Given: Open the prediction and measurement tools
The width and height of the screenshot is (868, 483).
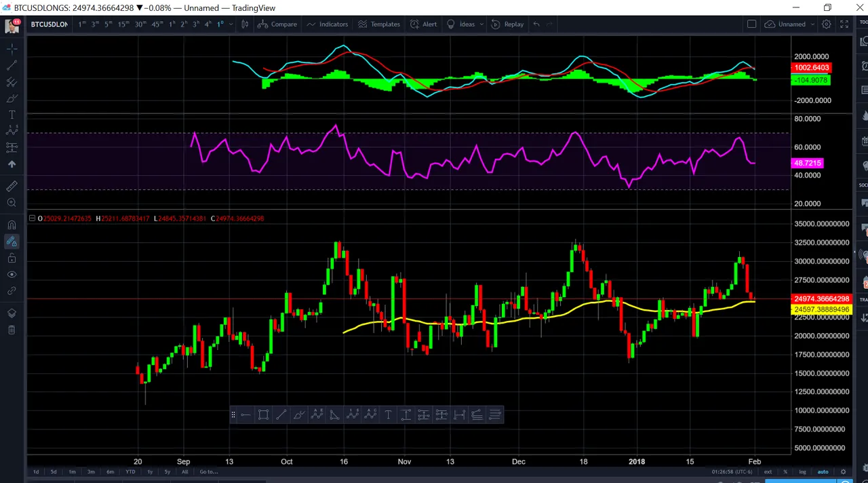Looking at the screenshot, I should point(12,147).
